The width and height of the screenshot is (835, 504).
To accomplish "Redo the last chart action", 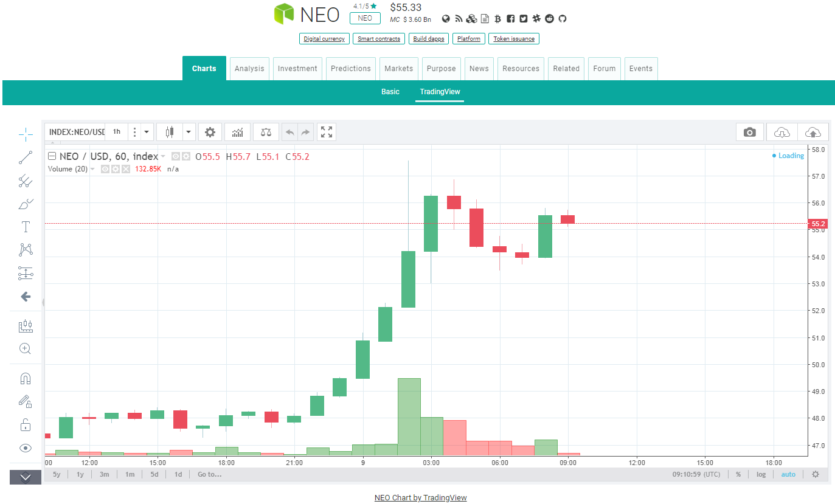I will pos(305,132).
